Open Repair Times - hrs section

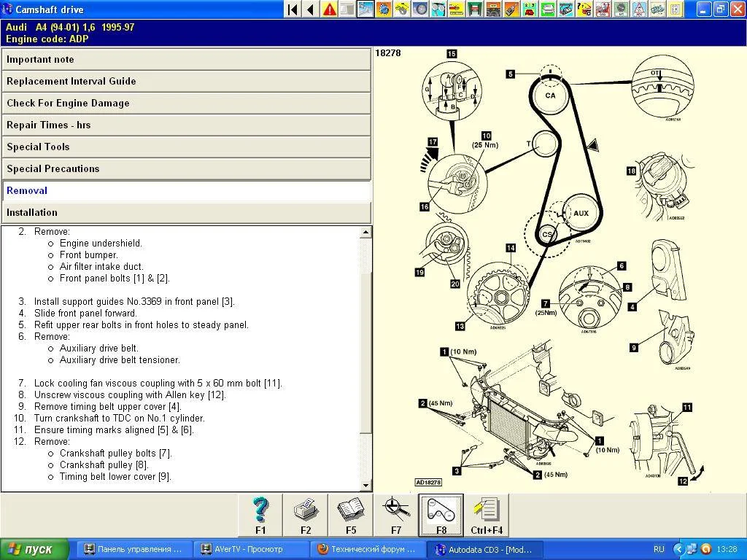(187, 125)
